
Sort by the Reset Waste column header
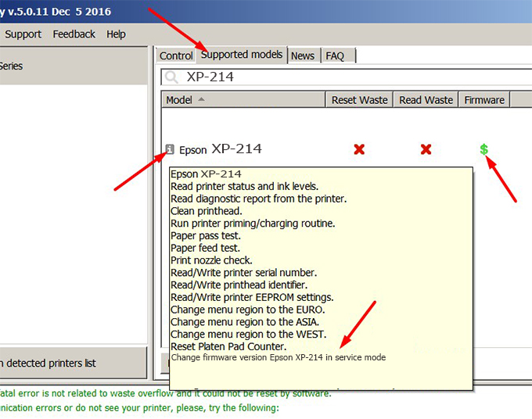pyautogui.click(x=359, y=100)
